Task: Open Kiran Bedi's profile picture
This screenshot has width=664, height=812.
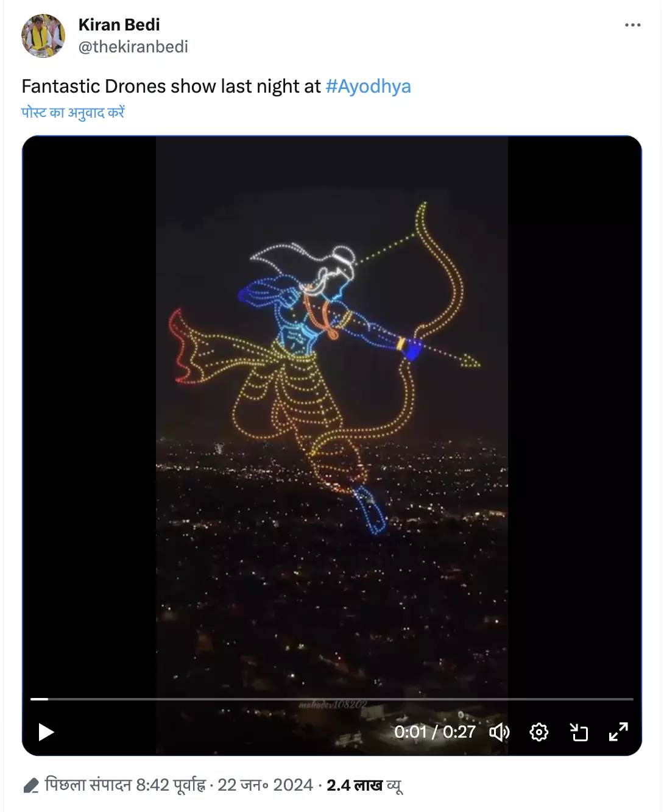Action: pyautogui.click(x=43, y=36)
